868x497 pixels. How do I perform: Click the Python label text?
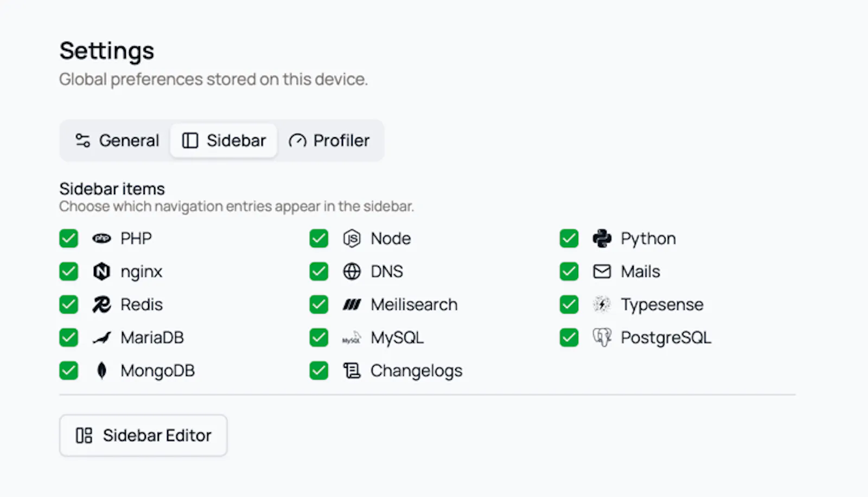648,239
